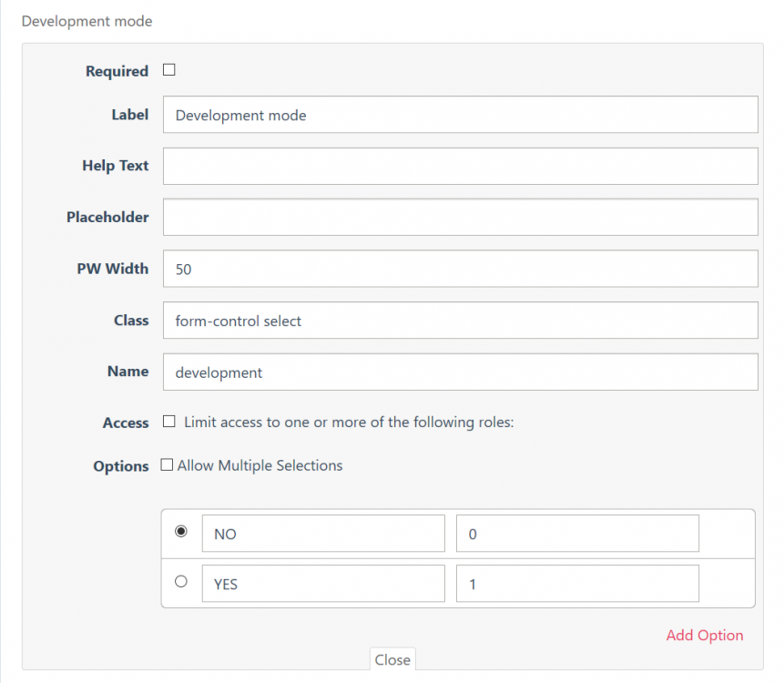Hit the Close button at panel bottom
This screenshot has width=784, height=683.
[392, 659]
